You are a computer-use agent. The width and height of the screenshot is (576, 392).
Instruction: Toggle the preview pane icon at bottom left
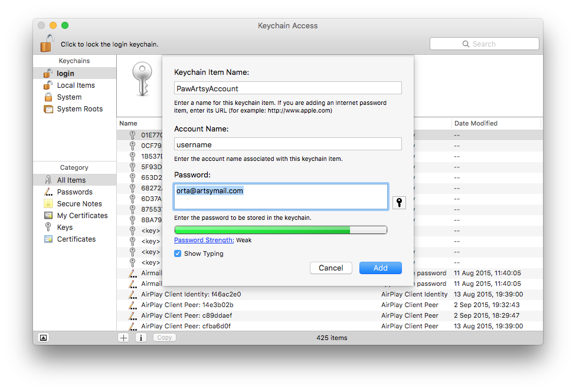click(43, 338)
